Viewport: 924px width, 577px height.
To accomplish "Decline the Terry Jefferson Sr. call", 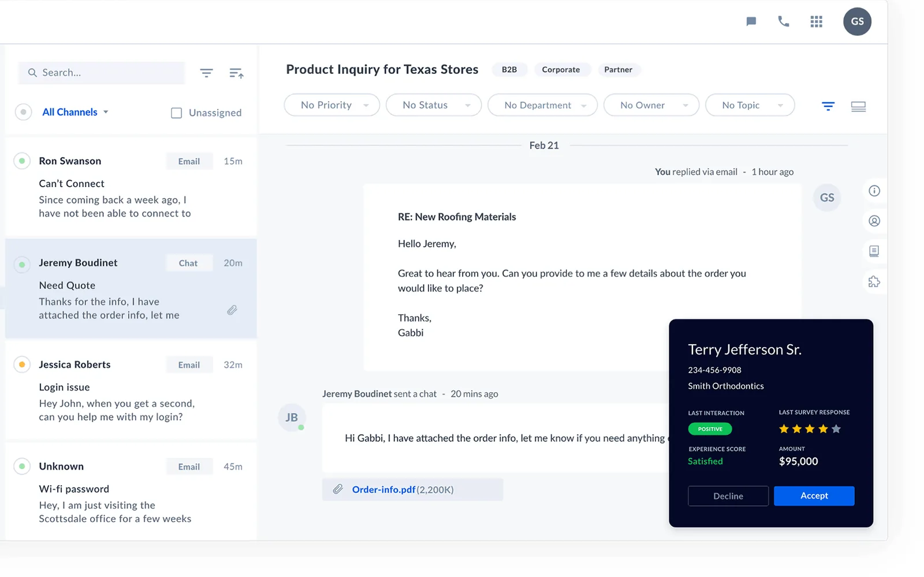I will pos(728,496).
